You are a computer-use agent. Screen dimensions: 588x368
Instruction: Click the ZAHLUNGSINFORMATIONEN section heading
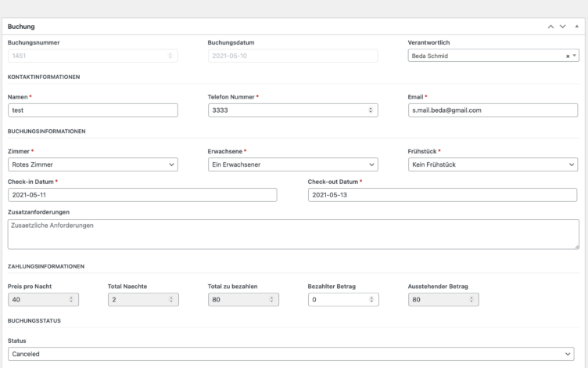tap(46, 267)
